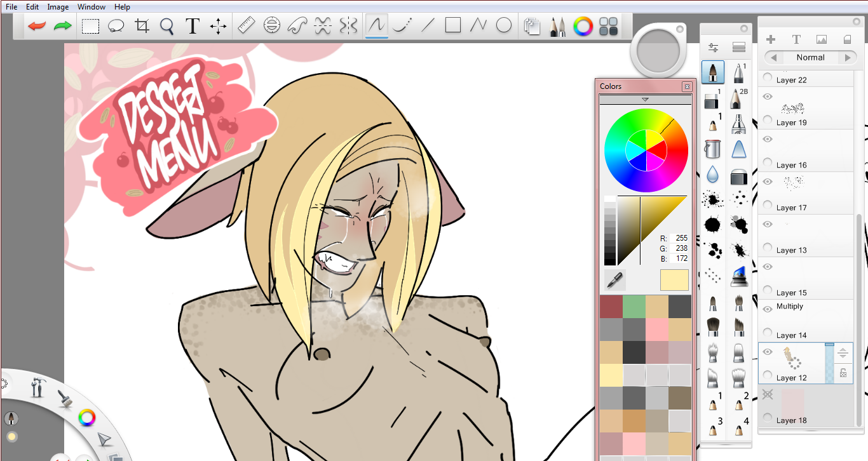Collapse Colors panel with triangle expander
The height and width of the screenshot is (461, 868).
click(645, 100)
